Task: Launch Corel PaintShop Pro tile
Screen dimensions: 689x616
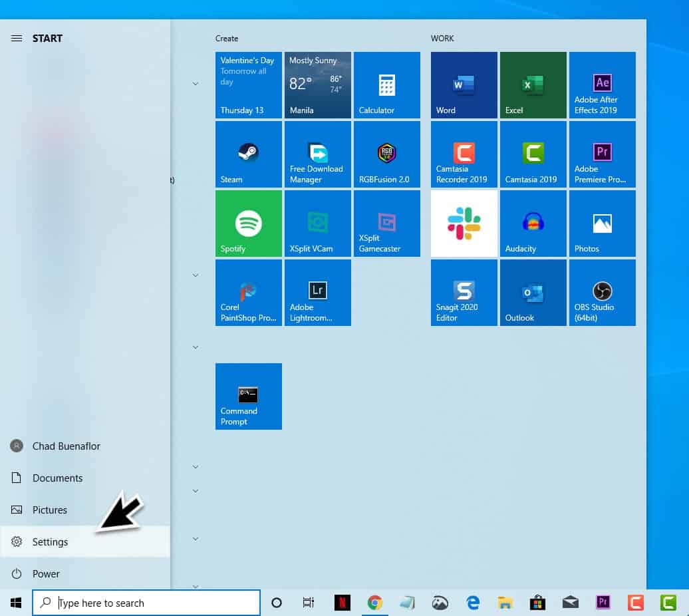Action: point(248,293)
